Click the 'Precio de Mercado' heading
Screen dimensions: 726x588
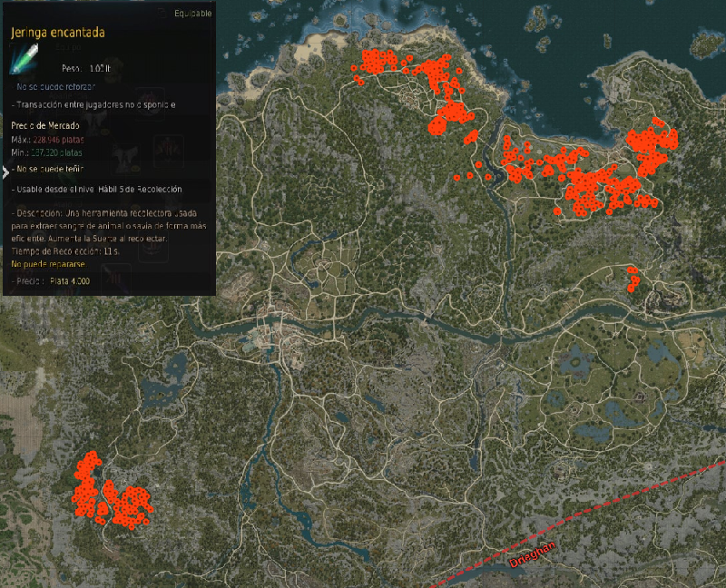point(45,125)
